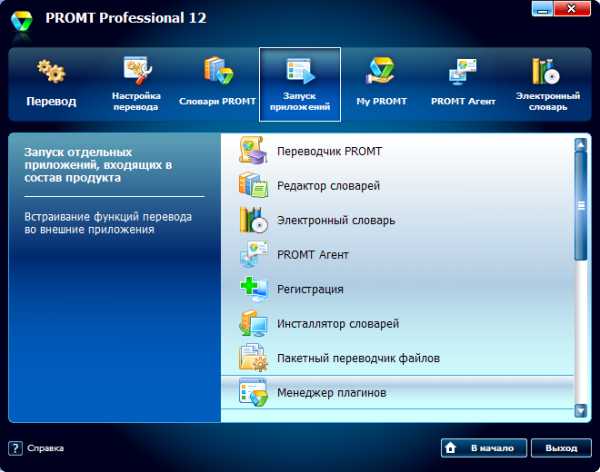Click the Менеджер плагинов icon
Viewport: 600px width, 472px height.
click(253, 392)
